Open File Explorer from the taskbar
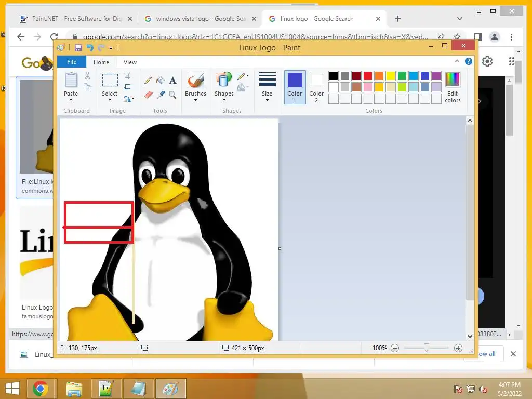Screen dimensions: 532x399 click(x=74, y=389)
